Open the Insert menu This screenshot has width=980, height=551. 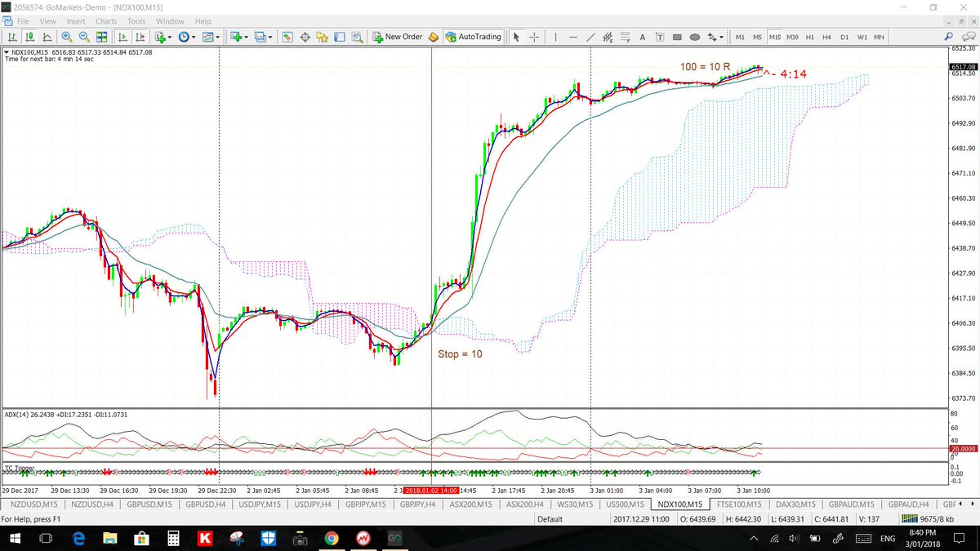tap(76, 21)
